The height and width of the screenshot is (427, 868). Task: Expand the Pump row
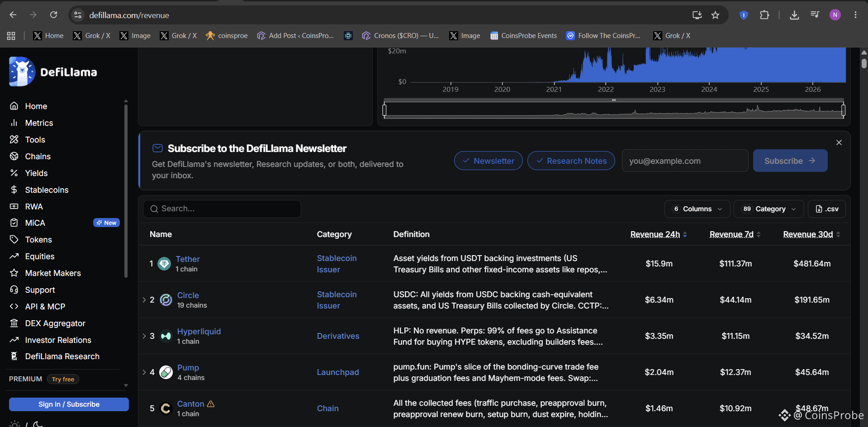pyautogui.click(x=144, y=372)
